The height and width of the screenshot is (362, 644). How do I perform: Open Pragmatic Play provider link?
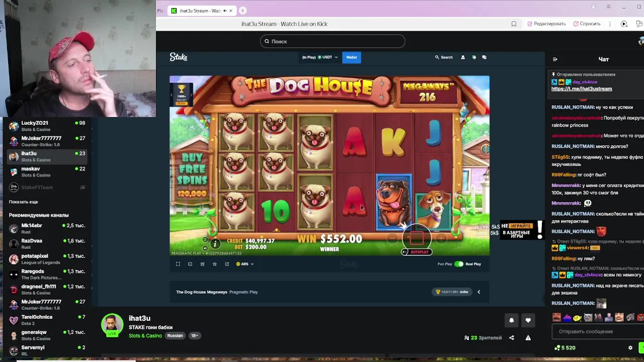click(x=244, y=292)
